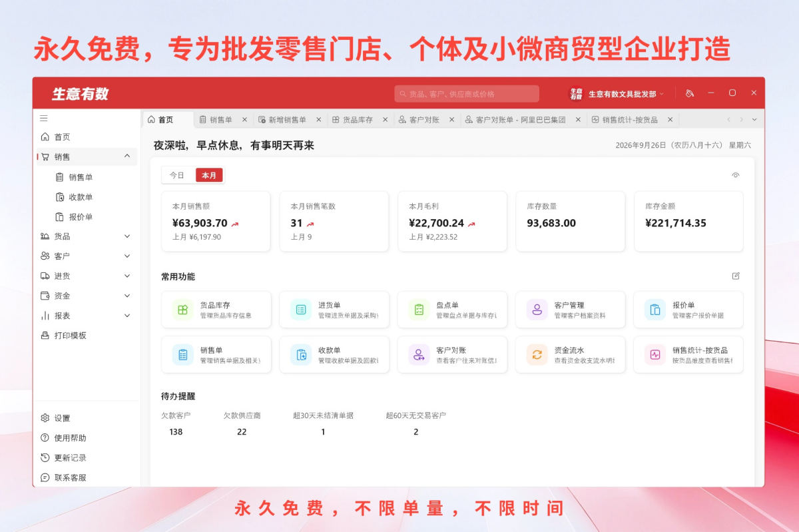
Task: Toggle the hamburger menu to collapse sidebar
Action: [x=44, y=119]
